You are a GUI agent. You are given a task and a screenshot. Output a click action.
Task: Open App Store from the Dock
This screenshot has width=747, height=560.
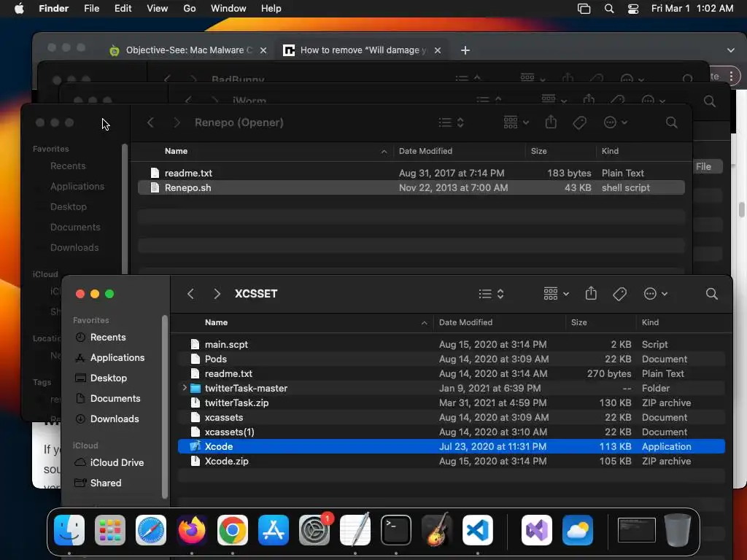(x=274, y=530)
